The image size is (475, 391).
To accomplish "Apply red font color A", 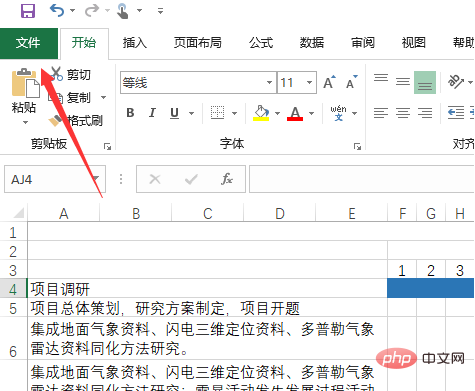I will pyautogui.click(x=295, y=113).
